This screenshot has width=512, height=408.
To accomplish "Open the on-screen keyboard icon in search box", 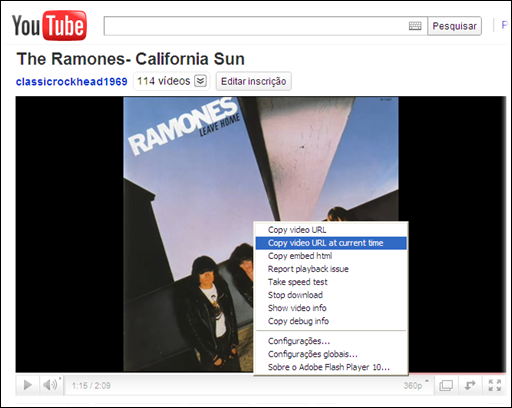I will [415, 26].
